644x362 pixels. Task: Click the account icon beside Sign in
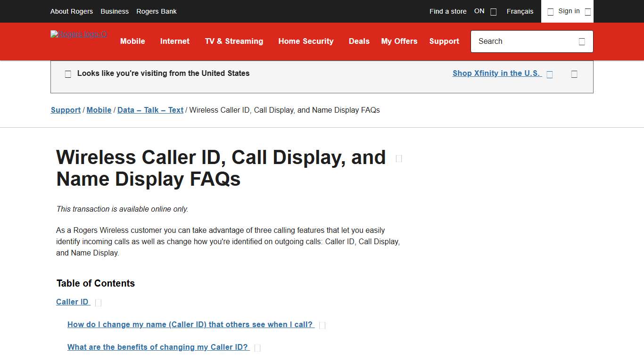[x=550, y=11]
